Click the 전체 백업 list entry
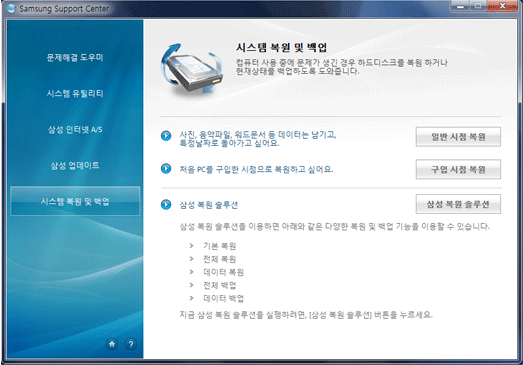The width and height of the screenshot is (523, 365). (220, 285)
